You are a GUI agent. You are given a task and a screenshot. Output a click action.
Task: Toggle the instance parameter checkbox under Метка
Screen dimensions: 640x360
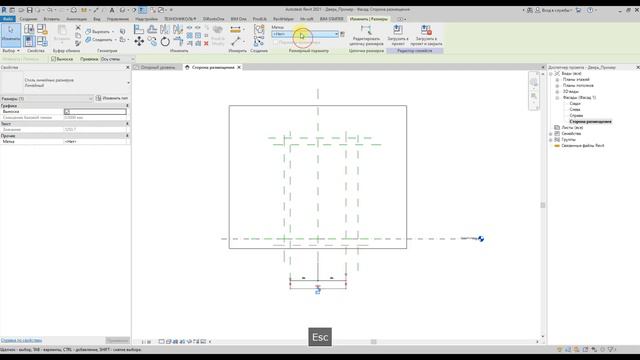pyautogui.click(x=276, y=42)
